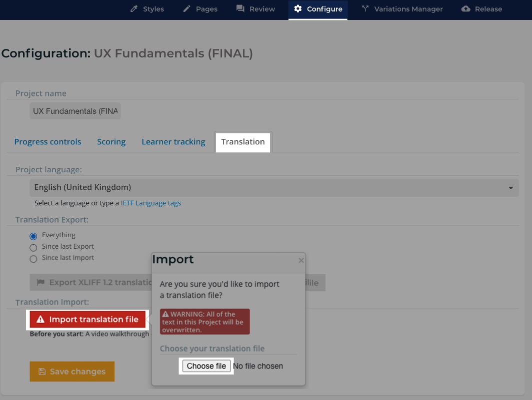Screen dimensions: 532x400
Task: Select the Everything export radio button
Action: (33, 236)
